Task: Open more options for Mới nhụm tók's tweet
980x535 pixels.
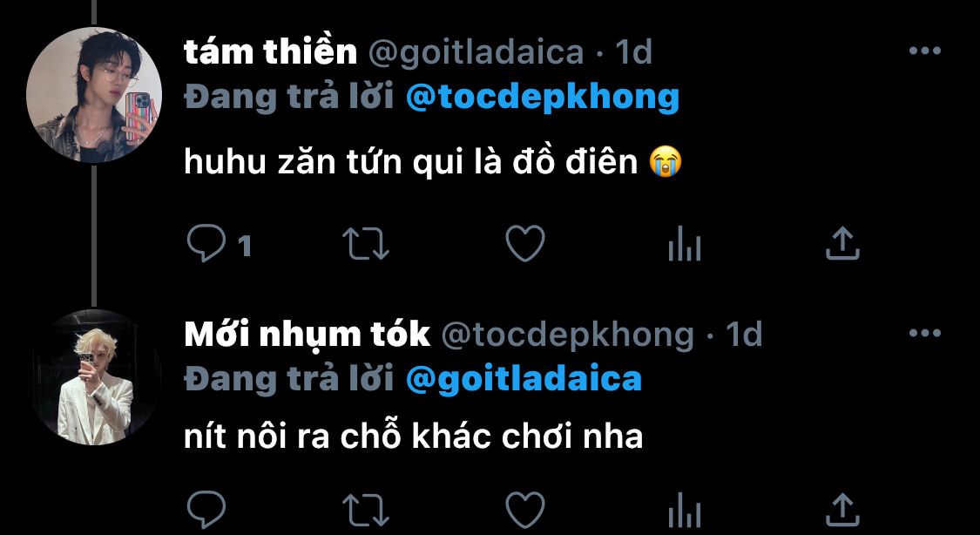Action: [x=925, y=334]
